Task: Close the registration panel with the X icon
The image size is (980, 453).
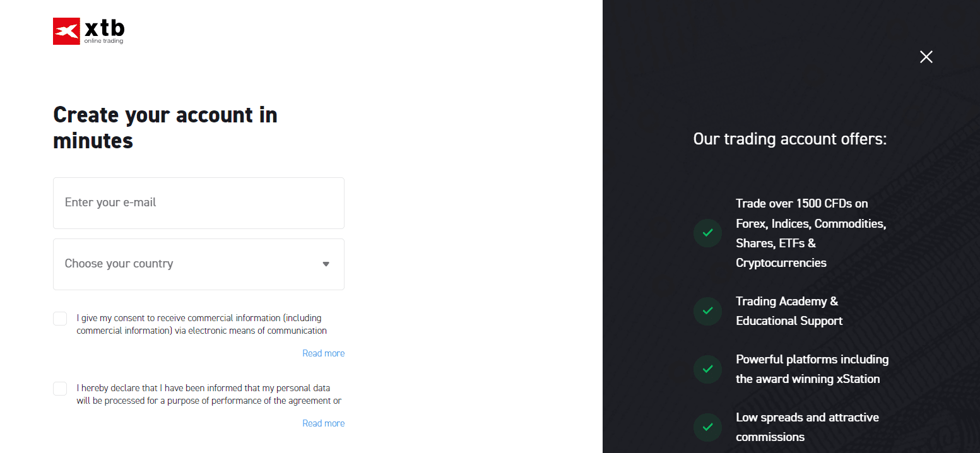Action: click(926, 57)
